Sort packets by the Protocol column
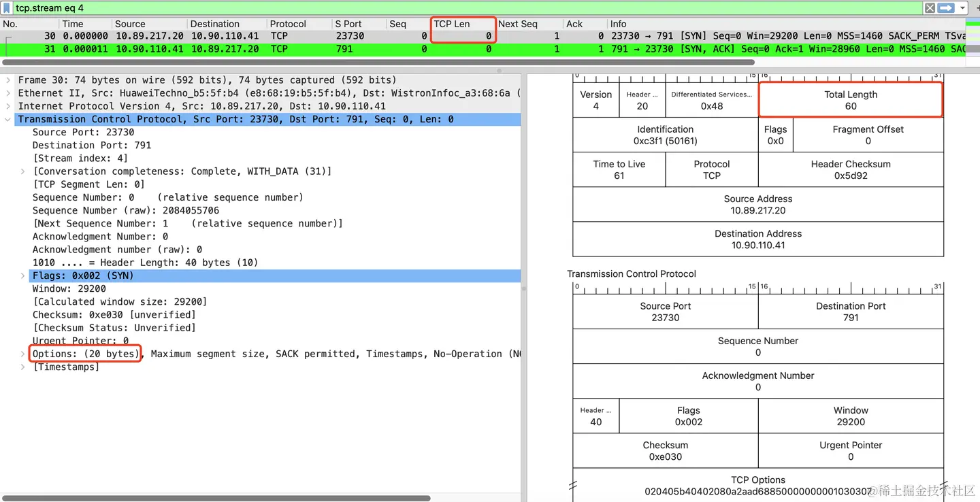Viewport: 980px width, 502px height. coord(289,23)
